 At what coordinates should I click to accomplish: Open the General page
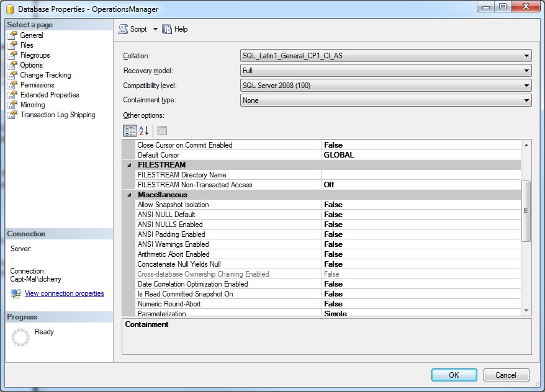coord(32,35)
